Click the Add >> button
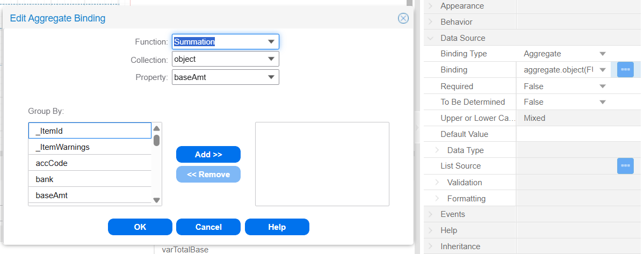 [208, 154]
